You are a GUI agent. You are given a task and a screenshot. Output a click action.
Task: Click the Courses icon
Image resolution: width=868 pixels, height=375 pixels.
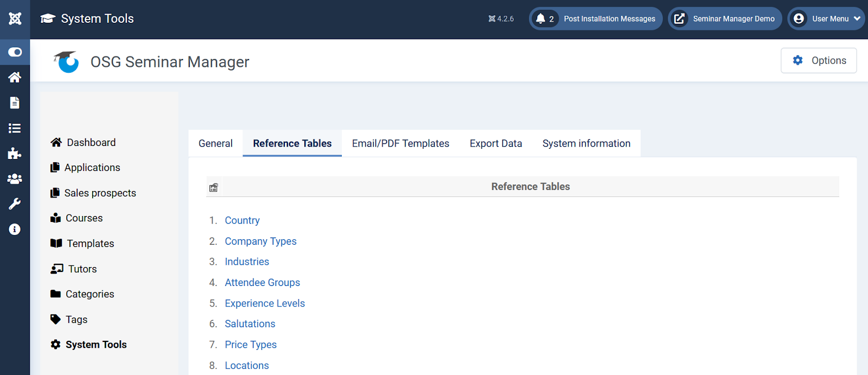(x=55, y=218)
